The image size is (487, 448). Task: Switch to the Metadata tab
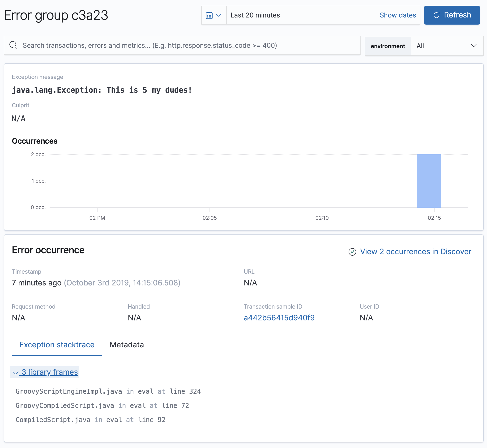pos(127,345)
